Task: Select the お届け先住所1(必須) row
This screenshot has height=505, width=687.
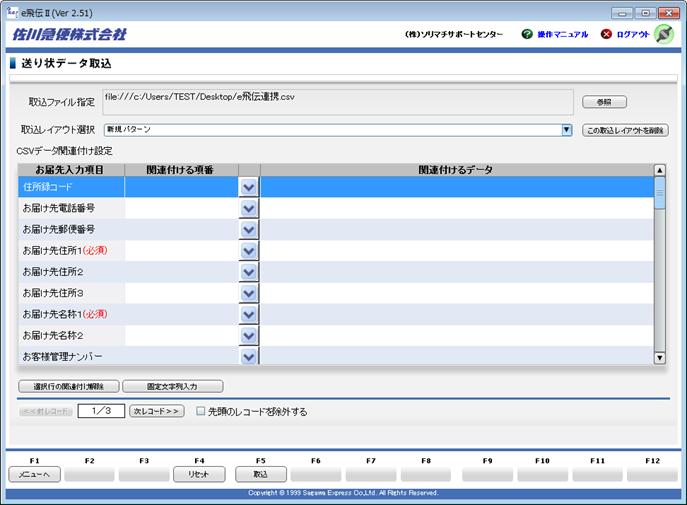Action: tap(336, 251)
